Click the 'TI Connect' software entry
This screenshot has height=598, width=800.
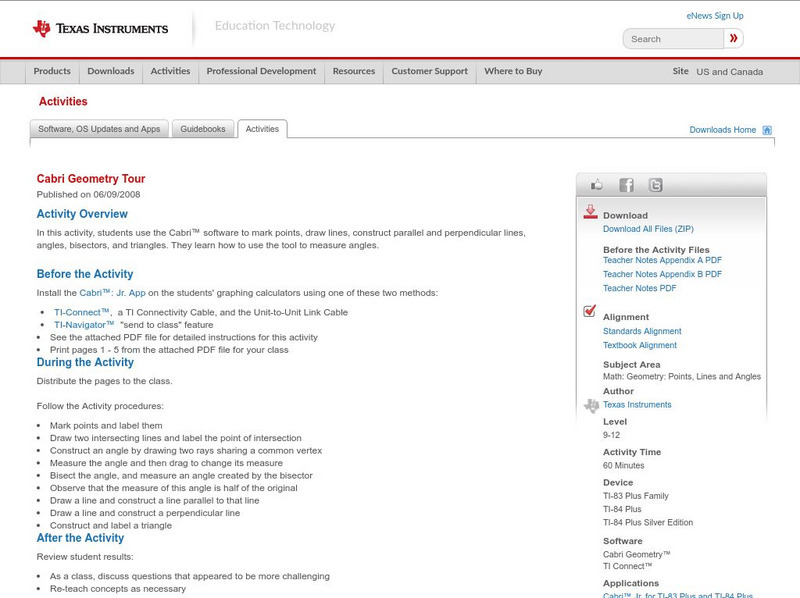(x=628, y=566)
